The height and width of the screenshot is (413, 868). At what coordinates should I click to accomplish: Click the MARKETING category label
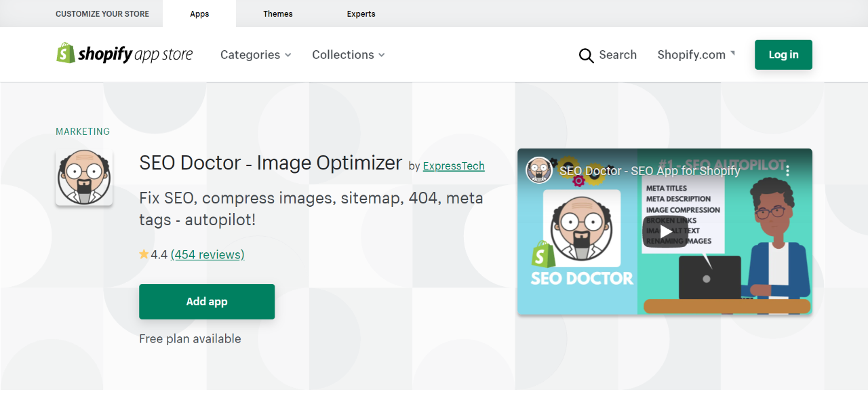click(83, 132)
